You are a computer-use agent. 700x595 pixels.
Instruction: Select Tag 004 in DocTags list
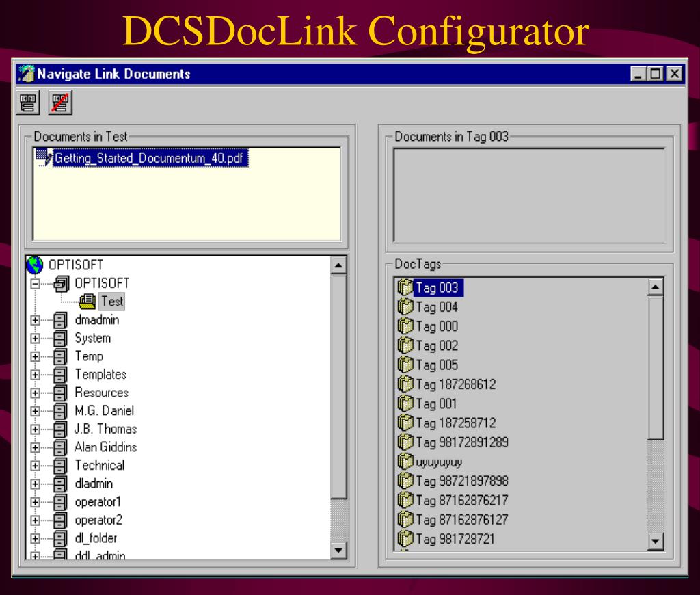tap(437, 307)
